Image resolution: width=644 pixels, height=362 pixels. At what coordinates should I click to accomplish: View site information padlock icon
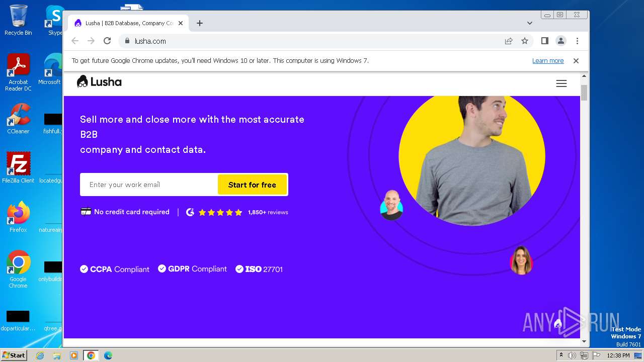(x=127, y=41)
